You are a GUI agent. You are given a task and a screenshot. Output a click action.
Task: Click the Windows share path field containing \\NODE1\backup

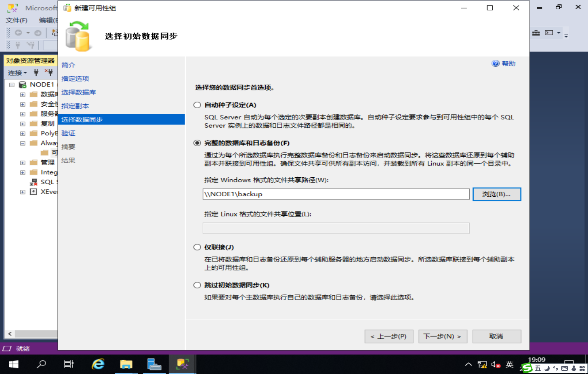pyautogui.click(x=336, y=194)
